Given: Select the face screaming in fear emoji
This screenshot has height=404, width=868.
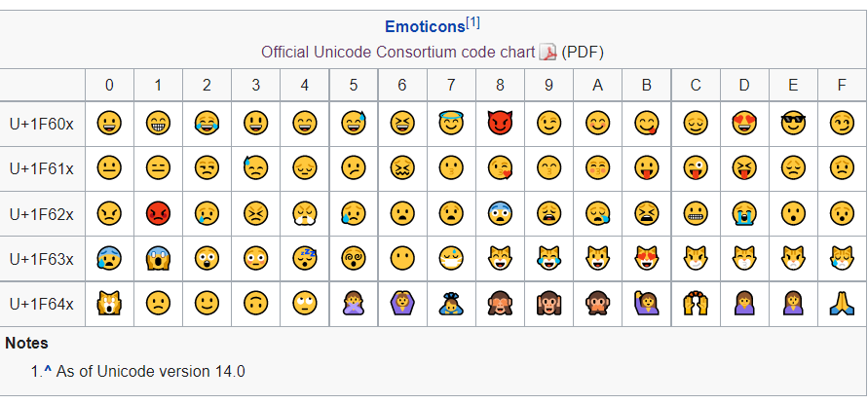Looking at the screenshot, I should click(x=158, y=258).
